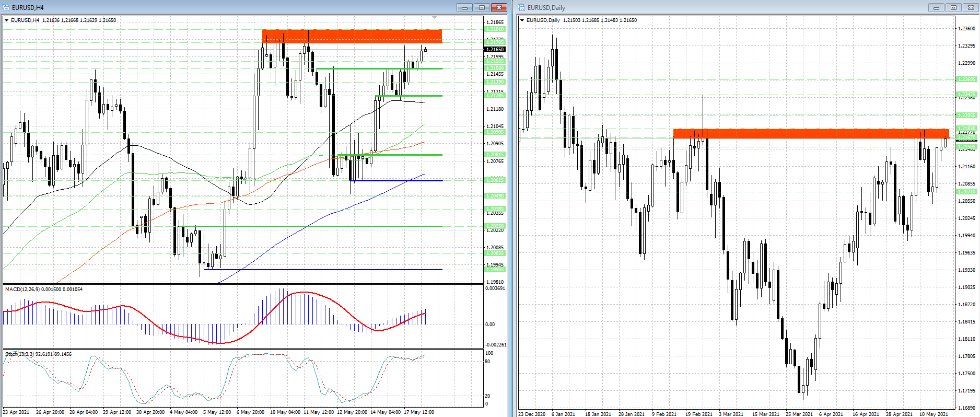Click the EURUSD,Daily window title icon
This screenshot has height=417, width=980.
point(521,7)
